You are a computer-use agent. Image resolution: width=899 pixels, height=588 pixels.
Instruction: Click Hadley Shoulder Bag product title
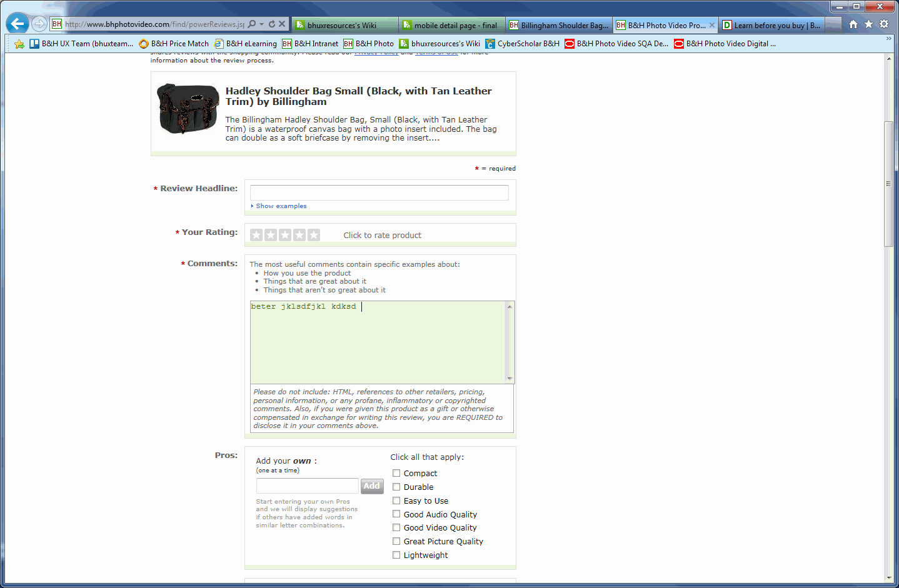(x=359, y=96)
